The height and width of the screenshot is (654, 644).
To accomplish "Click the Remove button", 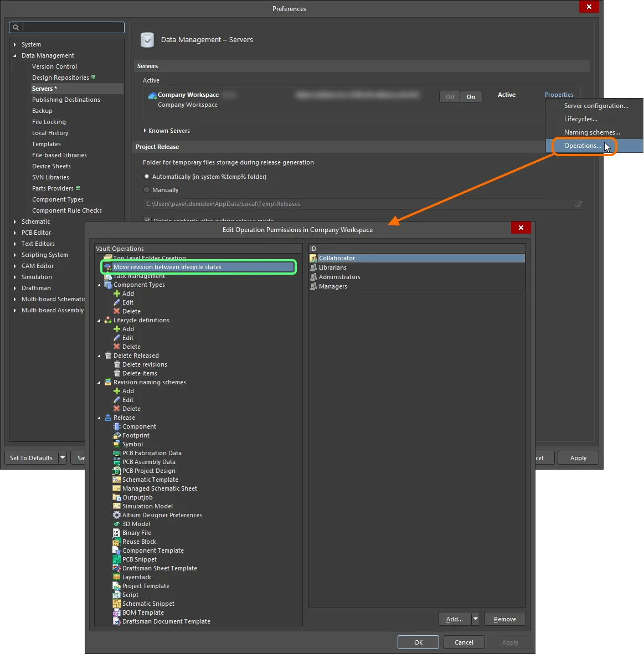I will click(504, 619).
